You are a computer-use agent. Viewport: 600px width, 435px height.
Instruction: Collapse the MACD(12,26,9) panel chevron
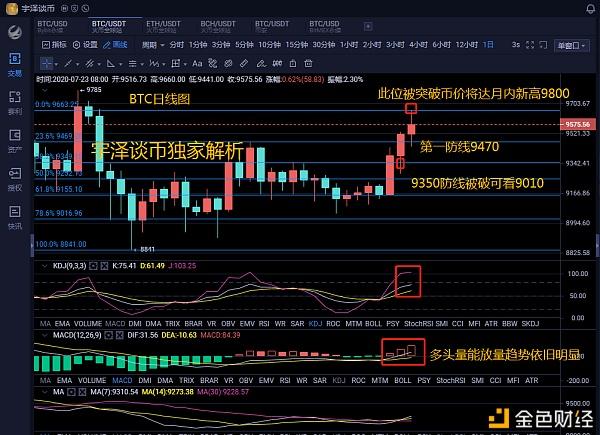click(45, 336)
